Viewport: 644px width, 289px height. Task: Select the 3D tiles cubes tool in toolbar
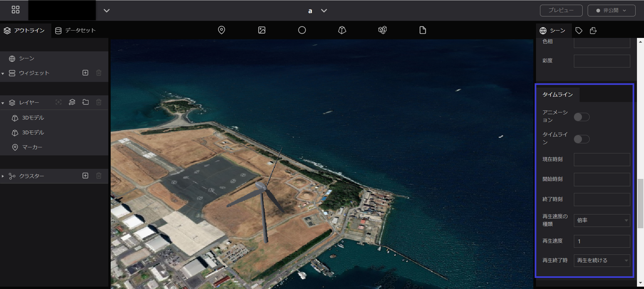click(x=382, y=30)
